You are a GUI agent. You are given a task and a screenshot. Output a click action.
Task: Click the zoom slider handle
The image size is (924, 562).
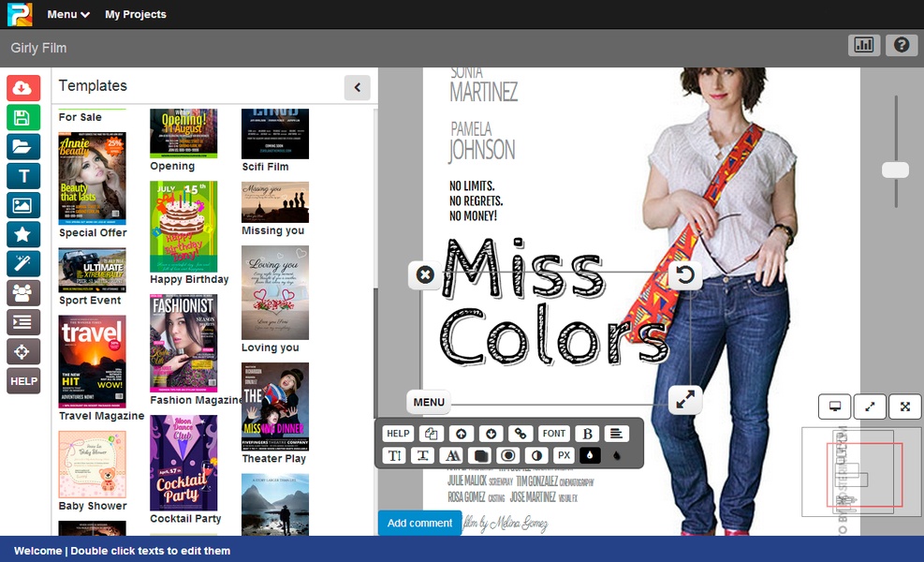895,170
